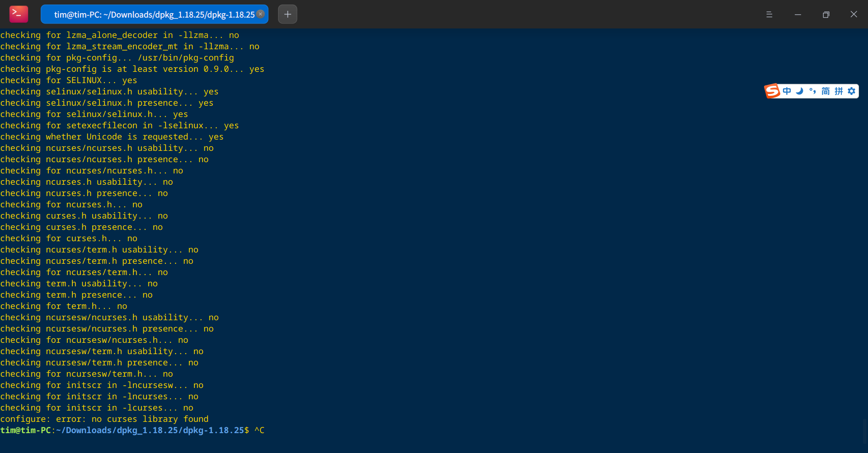Click the 'checking ncurses.h presence... no' line

pyautogui.click(x=84, y=193)
